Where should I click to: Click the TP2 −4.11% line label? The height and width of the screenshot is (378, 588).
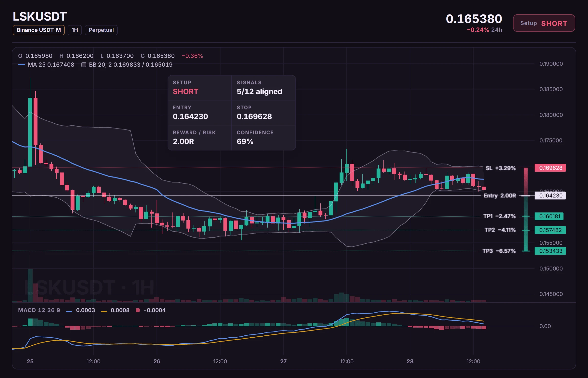pyautogui.click(x=500, y=230)
